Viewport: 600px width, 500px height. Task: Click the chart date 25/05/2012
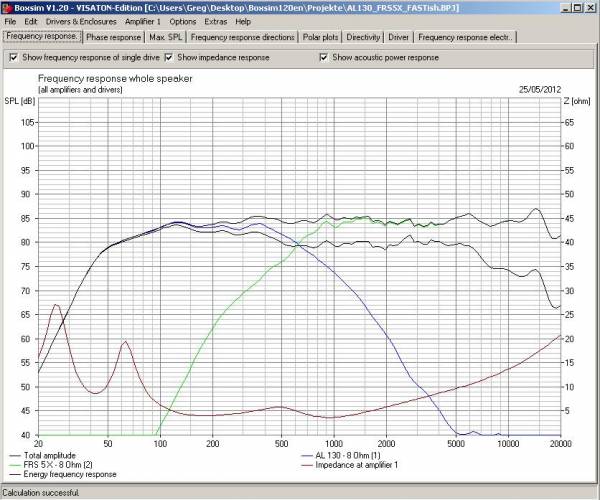(540, 90)
